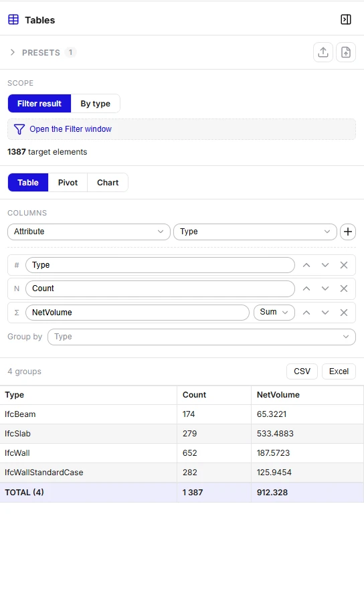The image size is (364, 591).
Task: Remove the Type column
Action: pos(344,265)
